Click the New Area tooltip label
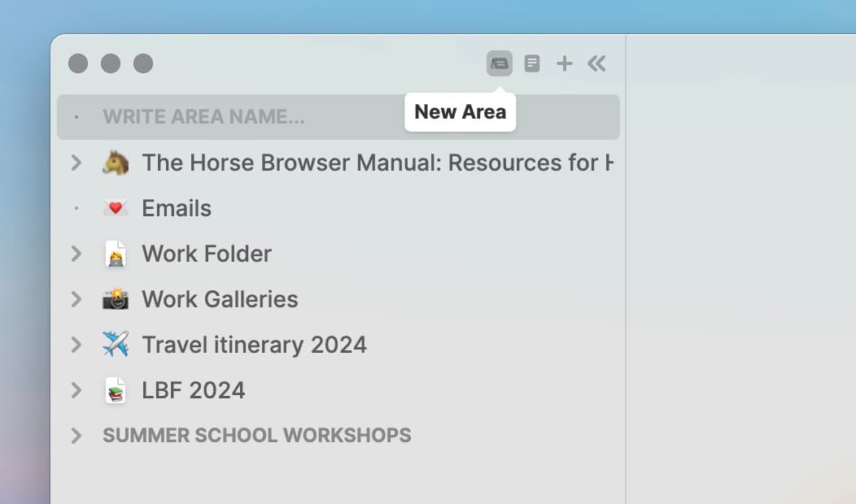856x504 pixels. click(x=460, y=112)
